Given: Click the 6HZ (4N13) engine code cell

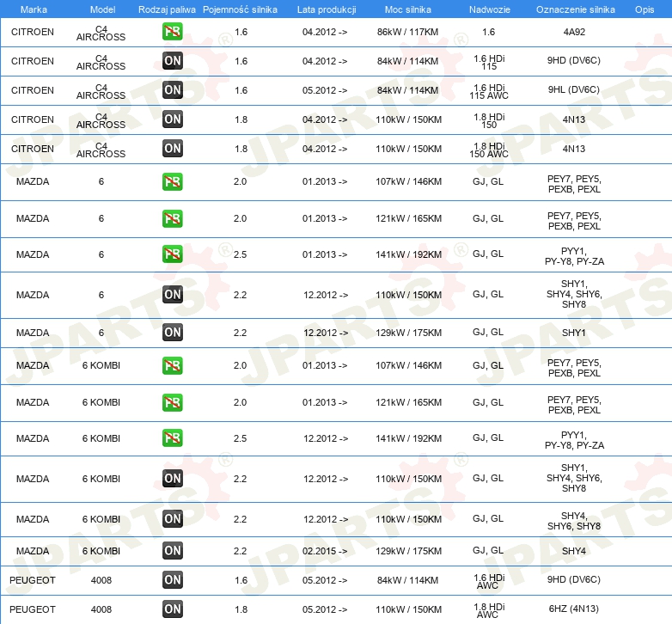Looking at the screenshot, I should point(574,609).
